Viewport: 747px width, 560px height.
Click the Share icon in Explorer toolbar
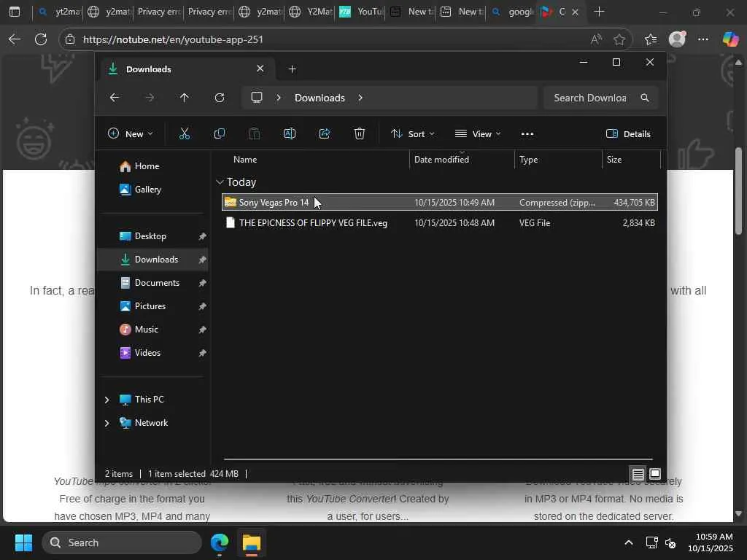[325, 134]
